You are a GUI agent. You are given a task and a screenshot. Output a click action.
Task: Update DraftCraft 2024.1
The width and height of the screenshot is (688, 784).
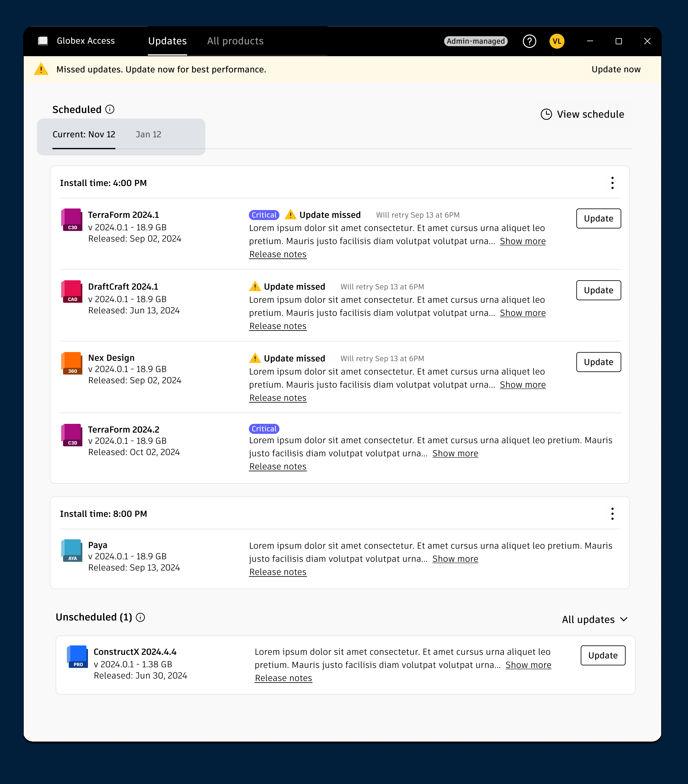coord(599,290)
